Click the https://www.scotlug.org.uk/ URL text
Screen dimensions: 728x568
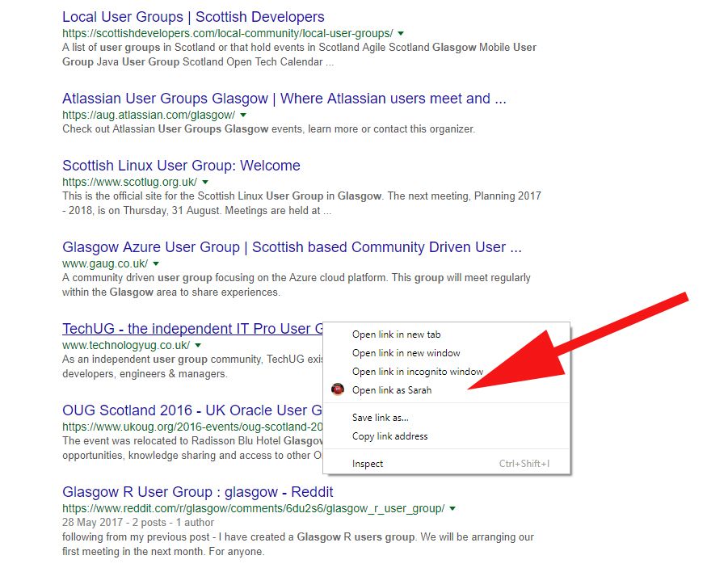129,182
